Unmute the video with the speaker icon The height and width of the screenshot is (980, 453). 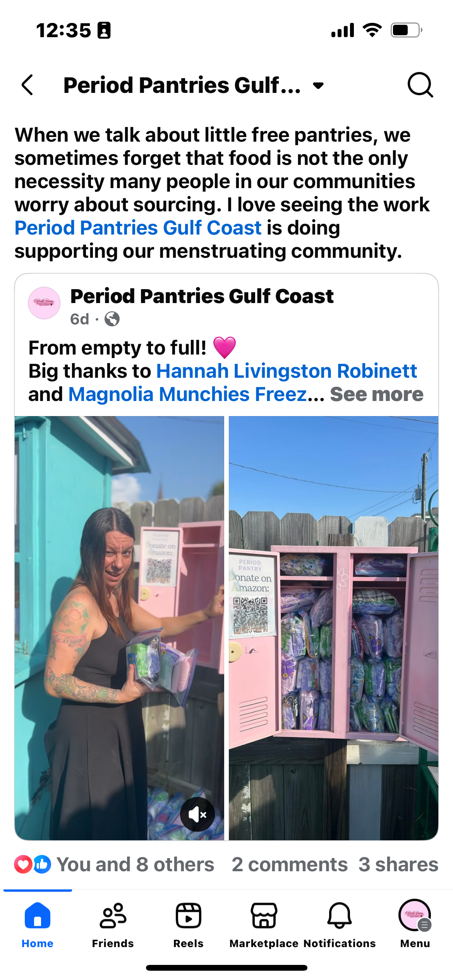(x=197, y=814)
